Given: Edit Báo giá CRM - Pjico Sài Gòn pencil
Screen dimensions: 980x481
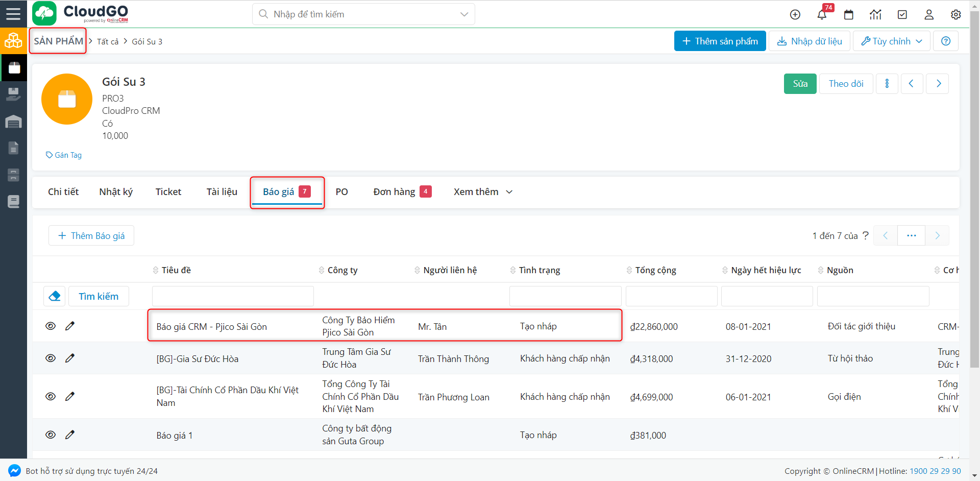Looking at the screenshot, I should [70, 326].
